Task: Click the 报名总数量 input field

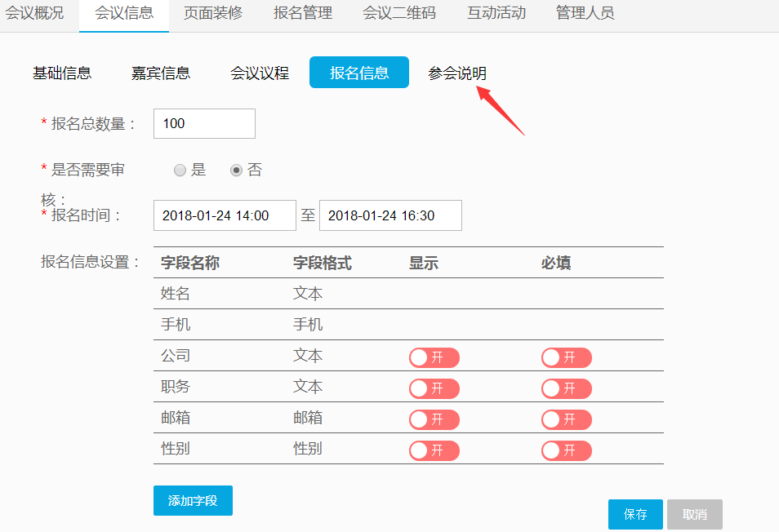Action: pos(204,123)
